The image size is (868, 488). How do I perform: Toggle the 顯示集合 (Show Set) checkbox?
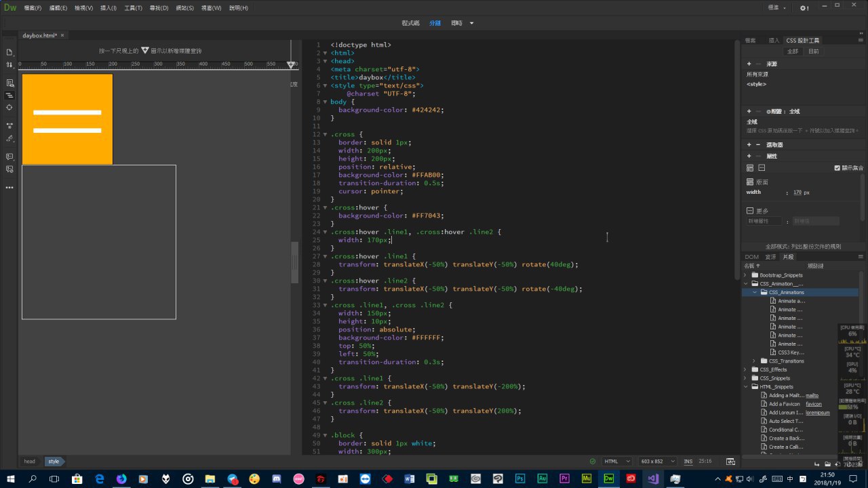click(x=837, y=167)
